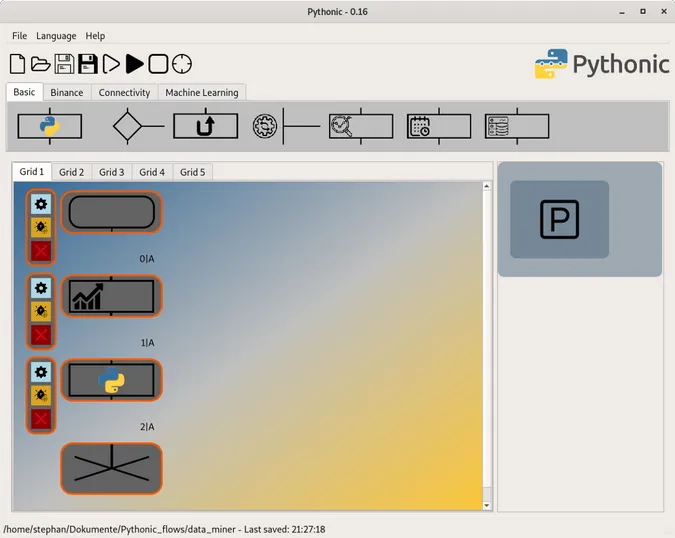Toggle the debug bug icon for element 1|A
Screen dimensions: 675x538
click(41, 311)
